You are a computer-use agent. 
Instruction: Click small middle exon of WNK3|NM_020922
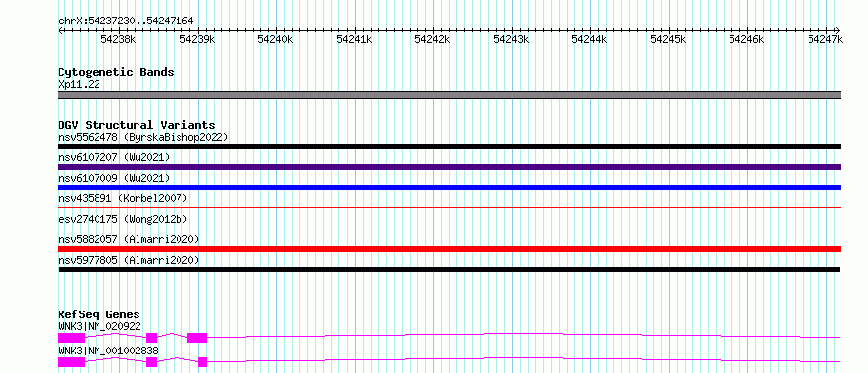pos(152,338)
